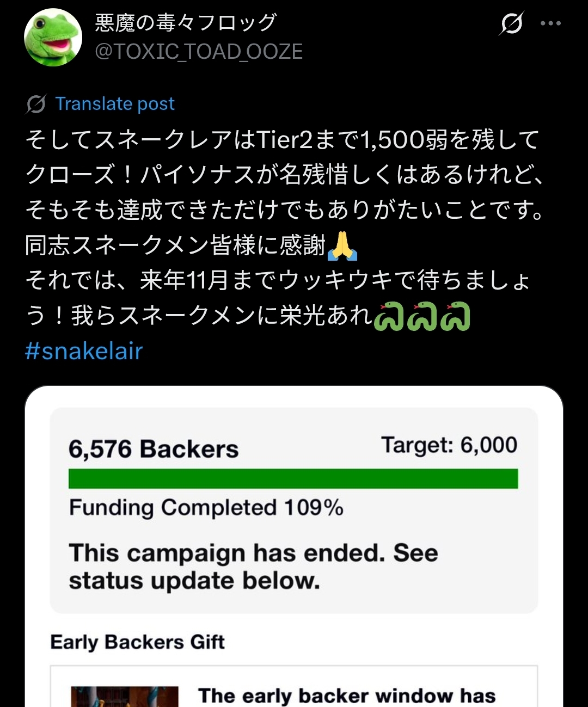Tap the "This campaign has ended" notice
The width and height of the screenshot is (588, 707).
coord(253,567)
